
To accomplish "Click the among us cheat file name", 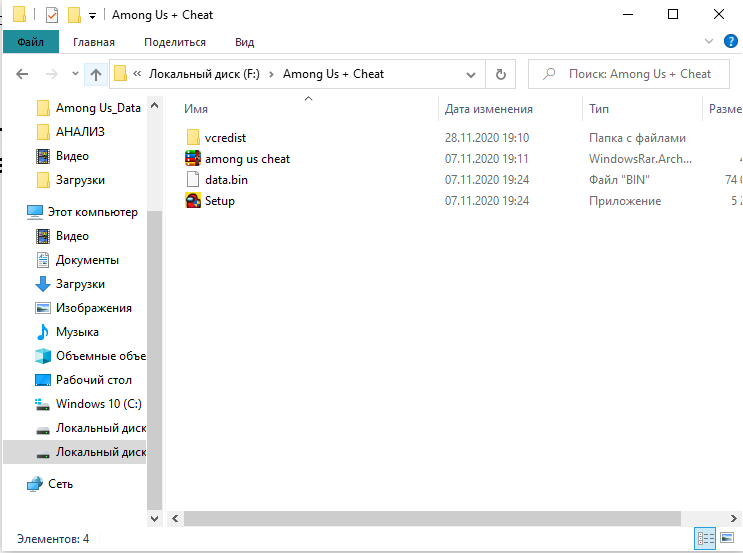I will click(247, 159).
